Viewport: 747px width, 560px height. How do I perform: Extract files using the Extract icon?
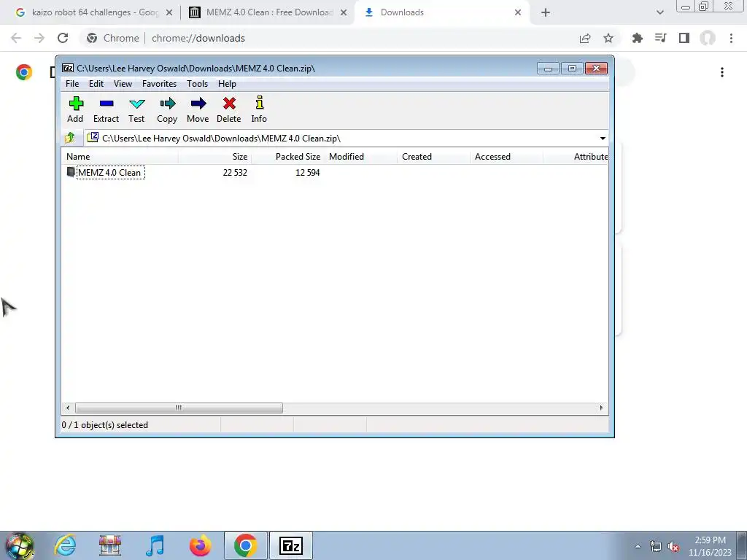pyautogui.click(x=107, y=109)
